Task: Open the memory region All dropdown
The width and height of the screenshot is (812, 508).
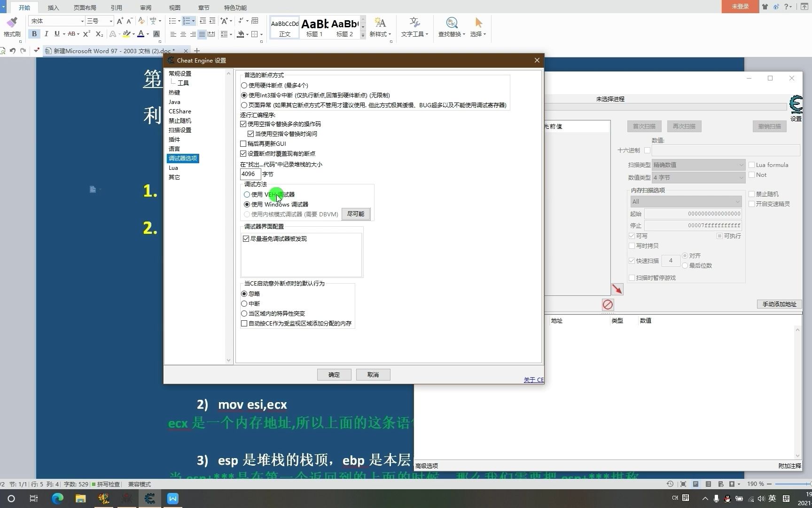Action: click(x=686, y=202)
